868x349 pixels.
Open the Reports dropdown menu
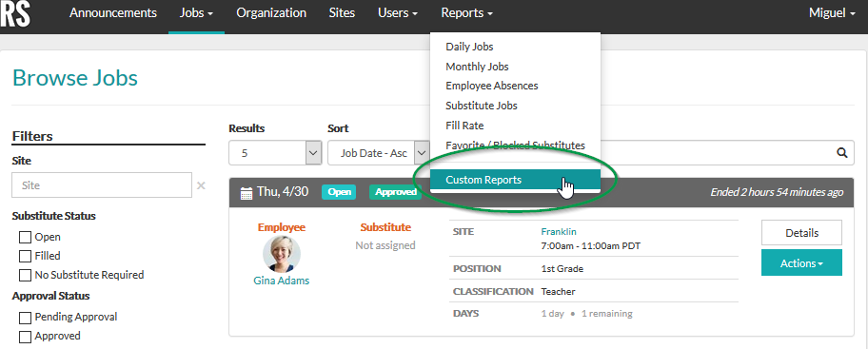[x=466, y=12]
